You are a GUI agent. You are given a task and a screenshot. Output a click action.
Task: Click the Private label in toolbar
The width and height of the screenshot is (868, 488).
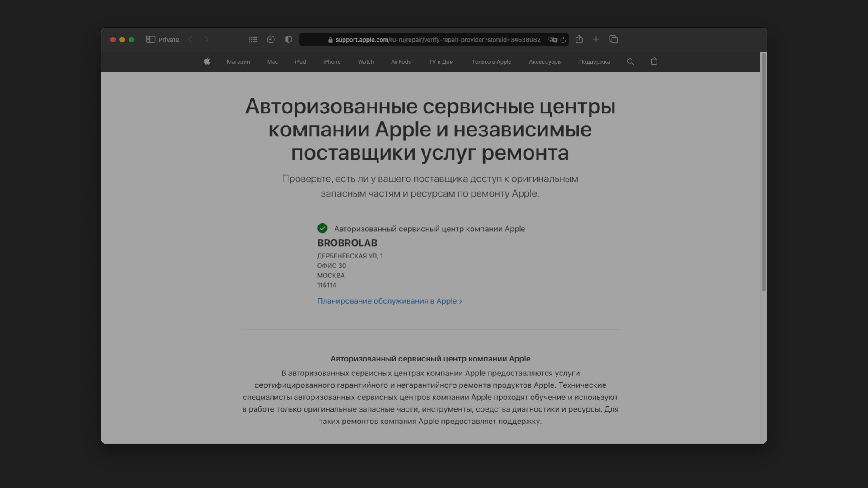click(x=169, y=40)
